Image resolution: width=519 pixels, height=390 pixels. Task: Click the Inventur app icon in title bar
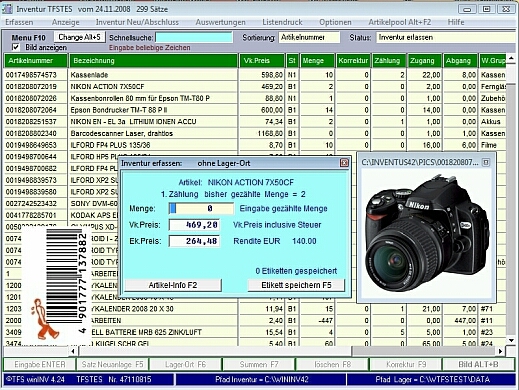pyautogui.click(x=7, y=9)
